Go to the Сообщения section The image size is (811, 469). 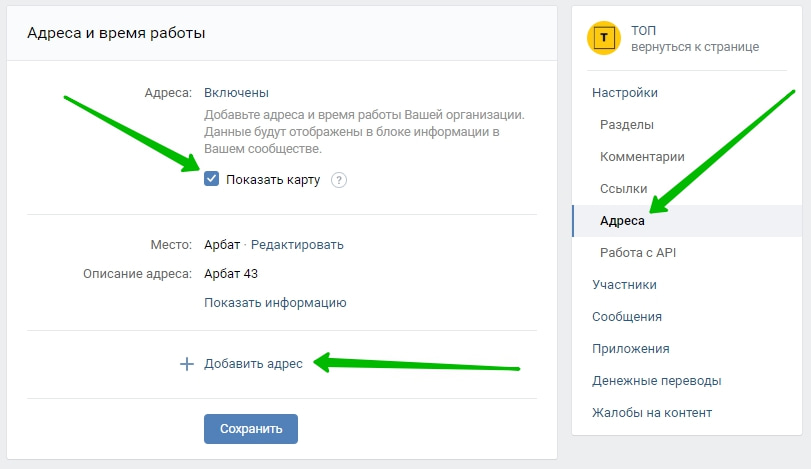(627, 317)
